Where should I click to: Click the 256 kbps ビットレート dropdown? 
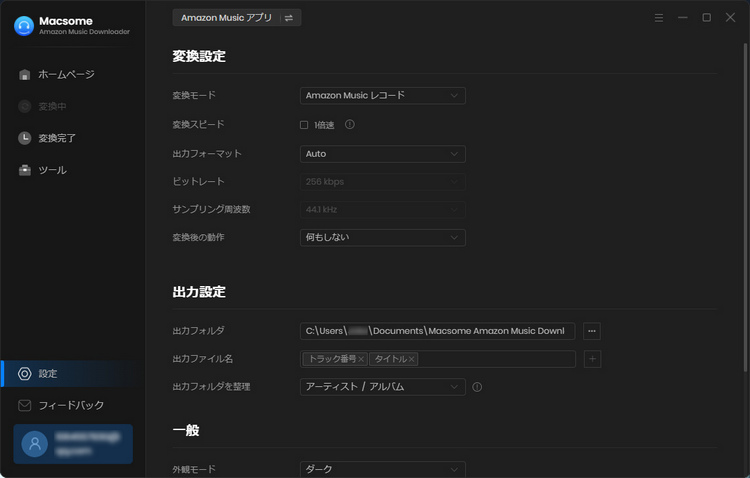pyautogui.click(x=383, y=182)
